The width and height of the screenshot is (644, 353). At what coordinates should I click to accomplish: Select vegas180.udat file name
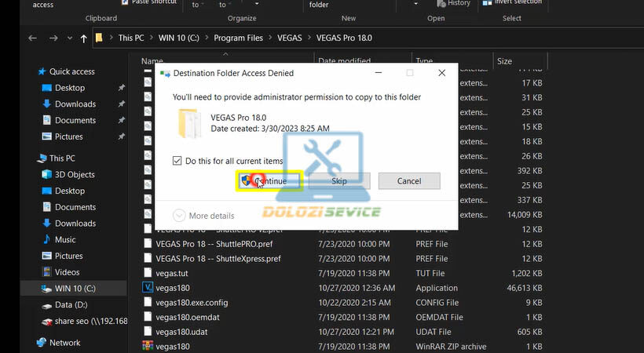click(x=181, y=332)
